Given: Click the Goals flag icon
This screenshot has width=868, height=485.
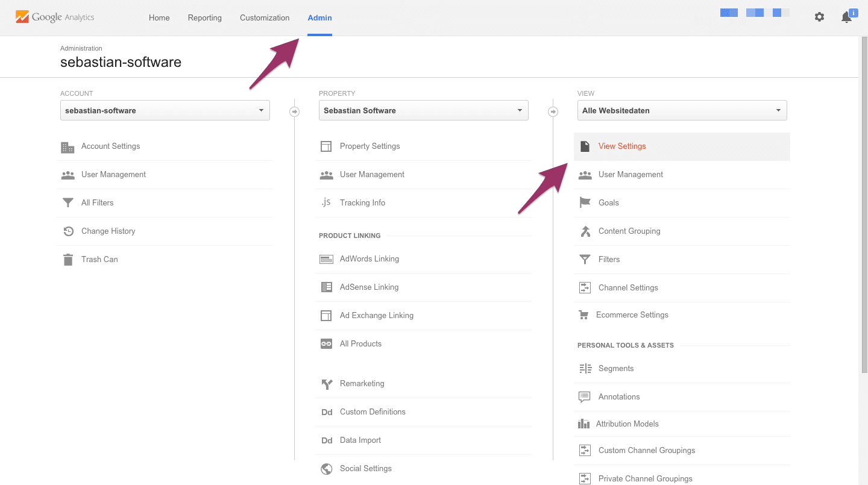Looking at the screenshot, I should (585, 203).
